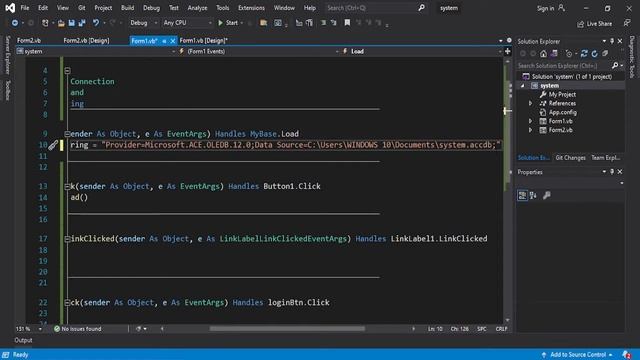The image size is (640, 360).
Task: Expand the References node
Action: pos(530,103)
